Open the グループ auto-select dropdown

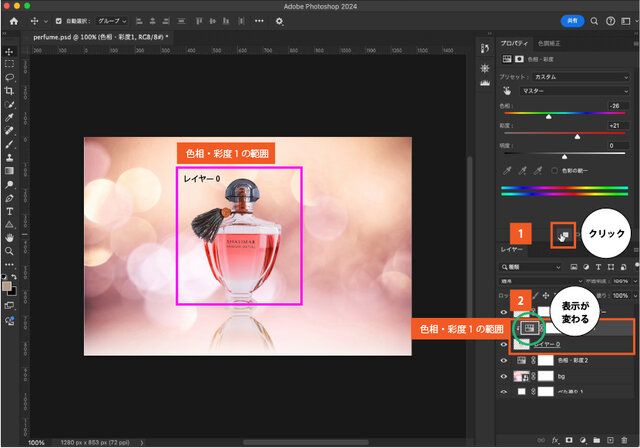coord(111,20)
